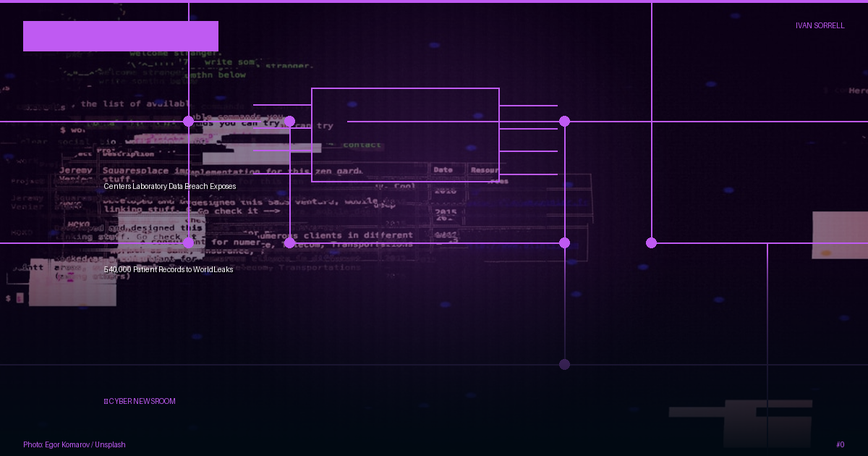Click the small icon before CYBER NEWSROOM
868x456 pixels.
point(106,401)
